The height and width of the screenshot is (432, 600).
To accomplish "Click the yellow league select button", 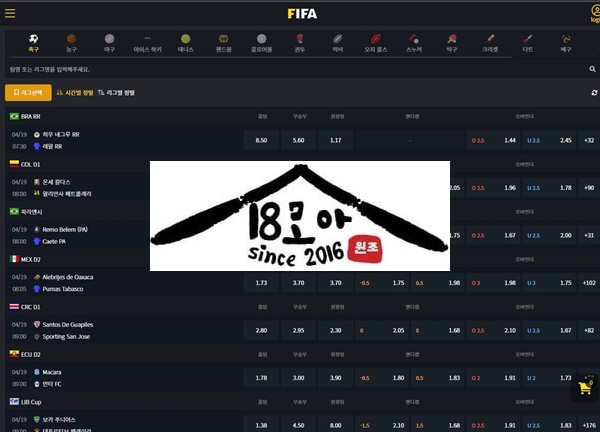I will (28, 93).
